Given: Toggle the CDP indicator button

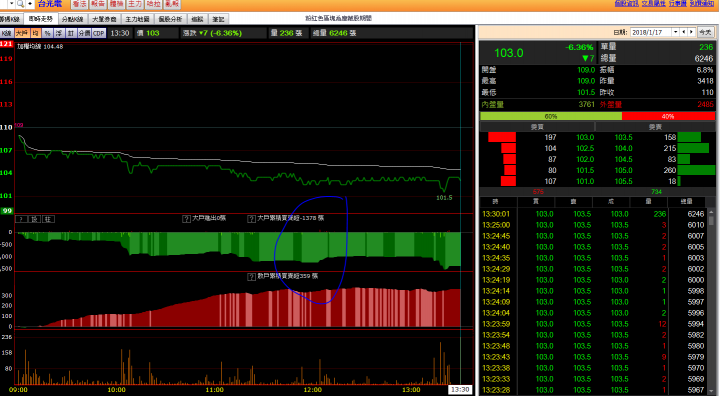Looking at the screenshot, I should (x=99, y=33).
